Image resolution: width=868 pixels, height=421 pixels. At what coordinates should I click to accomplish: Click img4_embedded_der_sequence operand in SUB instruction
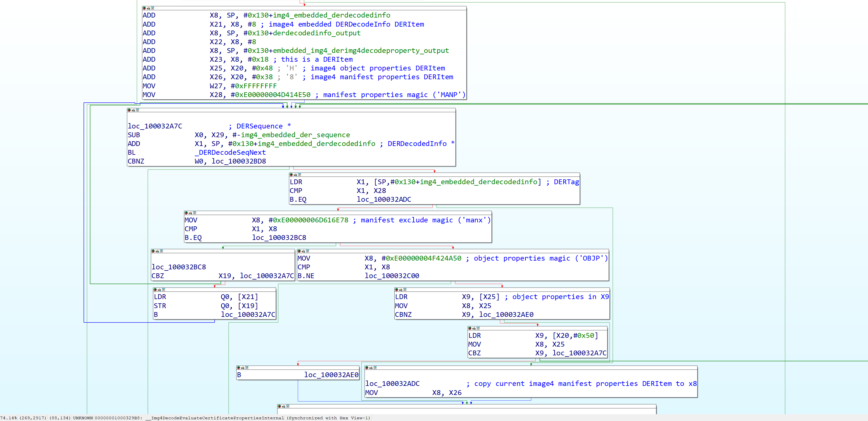point(295,135)
